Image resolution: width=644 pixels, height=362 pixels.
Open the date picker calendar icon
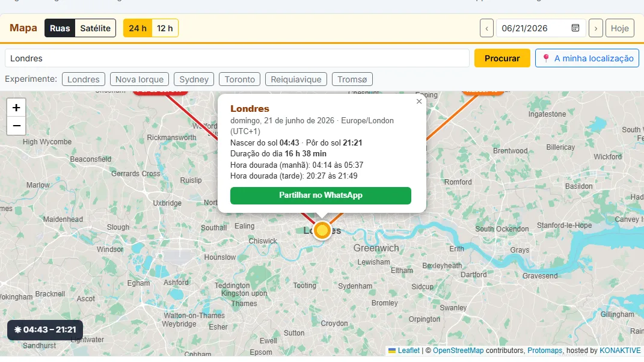575,28
